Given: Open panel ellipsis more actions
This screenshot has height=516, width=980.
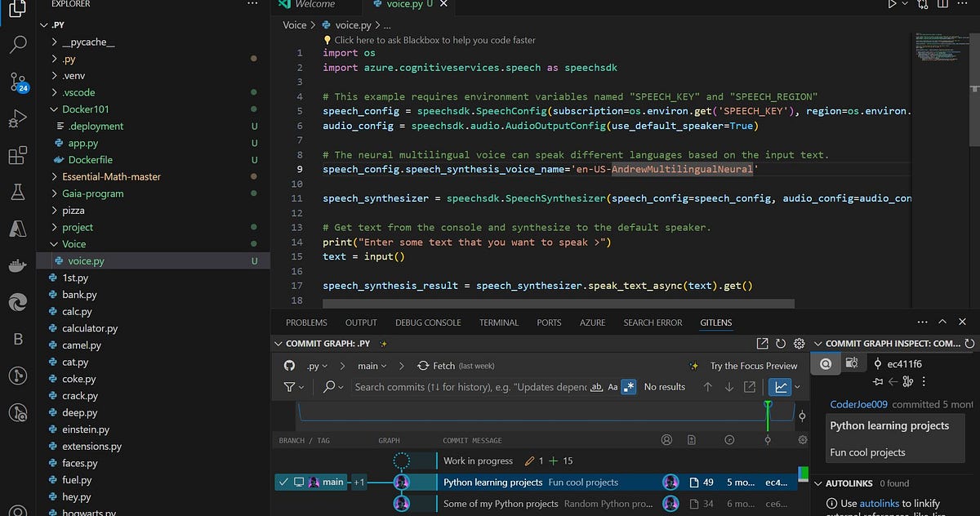Looking at the screenshot, I should tap(923, 322).
